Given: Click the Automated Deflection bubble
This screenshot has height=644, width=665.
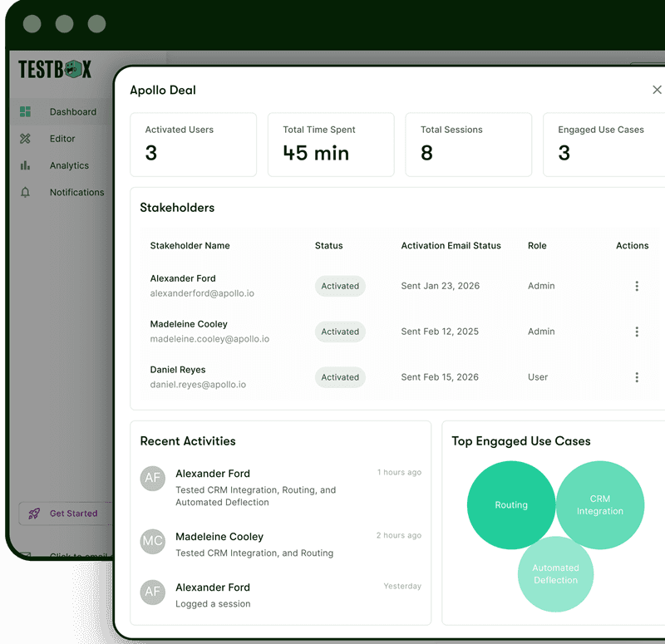Looking at the screenshot, I should tap(555, 574).
